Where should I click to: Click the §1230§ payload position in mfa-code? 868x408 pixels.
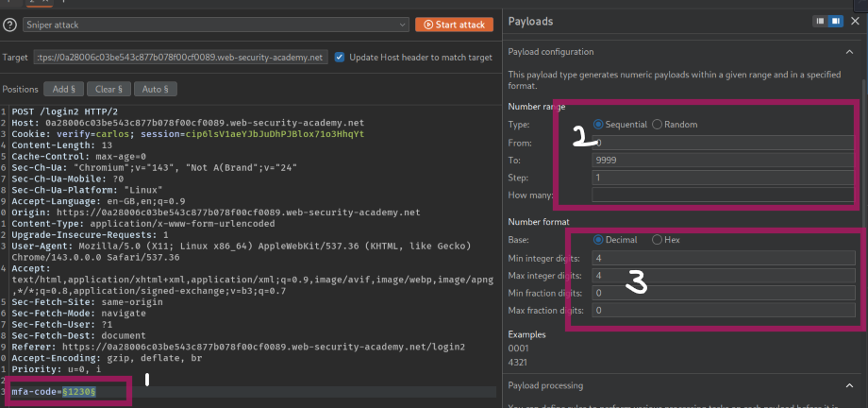pos(79,392)
